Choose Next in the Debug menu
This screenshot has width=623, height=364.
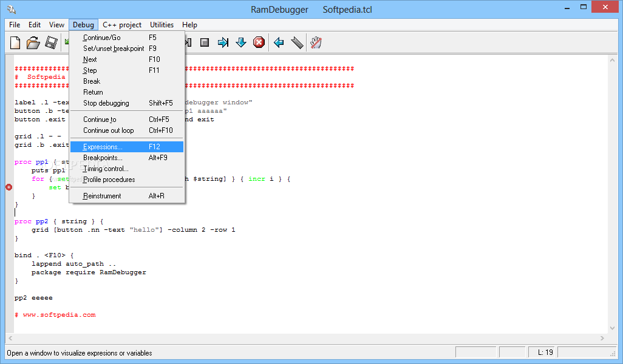127,59
